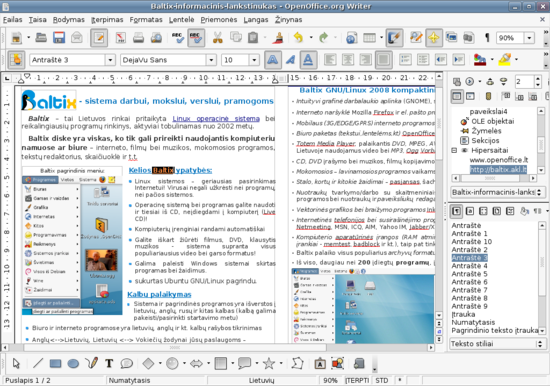
Task: Select www.openoffice.lt in Navigator
Action: pos(499,160)
